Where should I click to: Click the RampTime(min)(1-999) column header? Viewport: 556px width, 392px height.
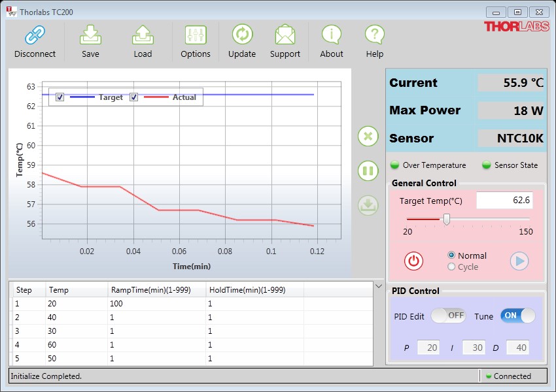(157, 290)
